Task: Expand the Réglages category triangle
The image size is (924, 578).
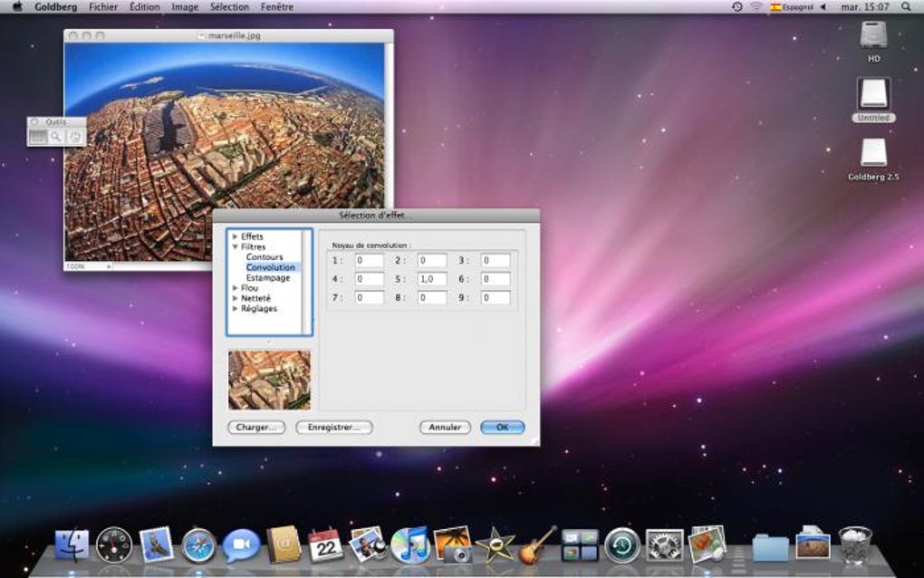Action: (x=236, y=309)
